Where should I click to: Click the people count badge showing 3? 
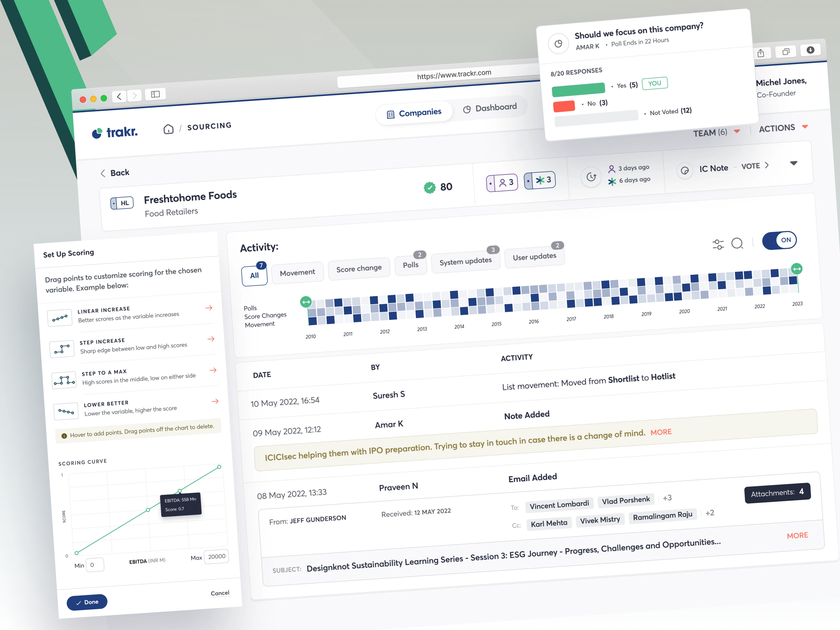click(x=502, y=183)
